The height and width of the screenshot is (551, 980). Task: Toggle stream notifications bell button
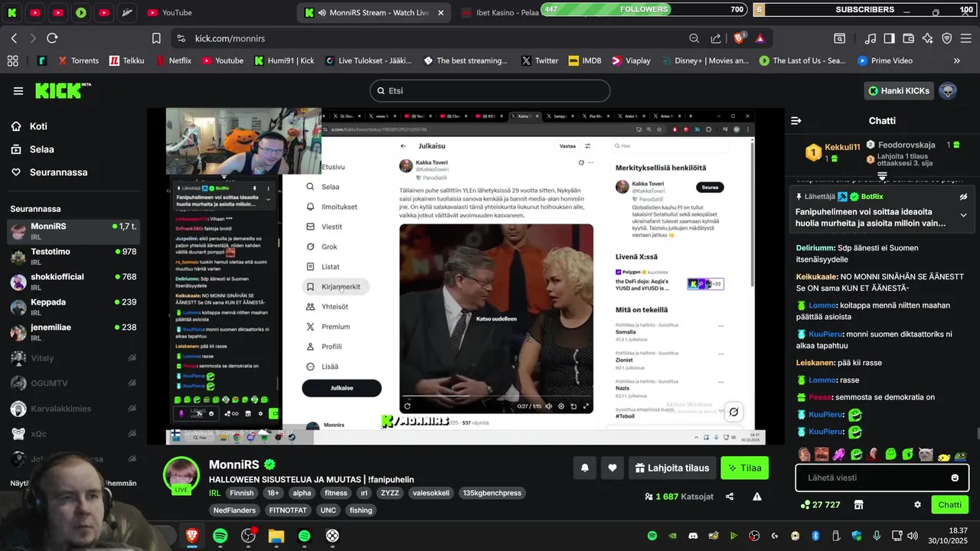coord(585,468)
